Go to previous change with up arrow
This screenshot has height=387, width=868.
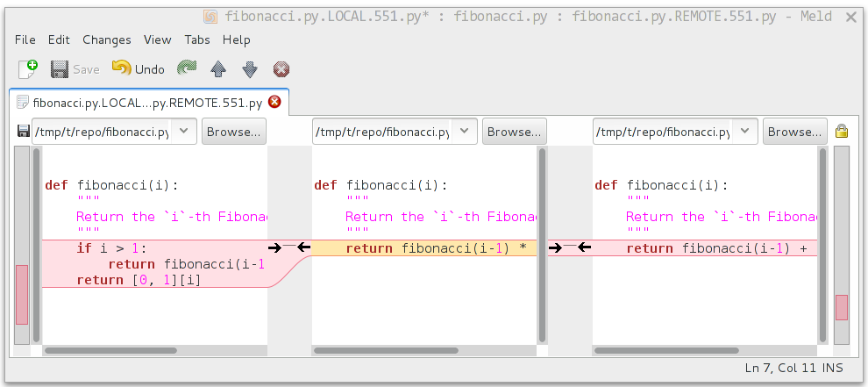pos(218,69)
